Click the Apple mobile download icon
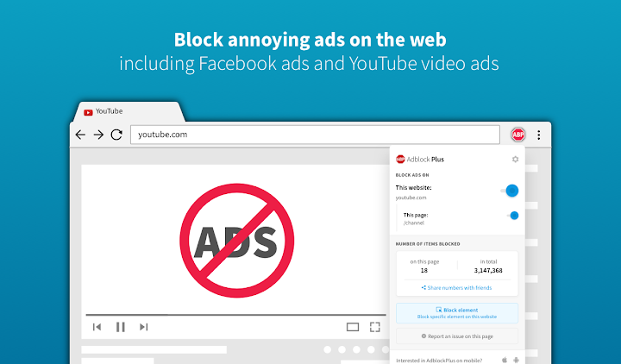This screenshot has height=364, width=621. click(x=505, y=360)
